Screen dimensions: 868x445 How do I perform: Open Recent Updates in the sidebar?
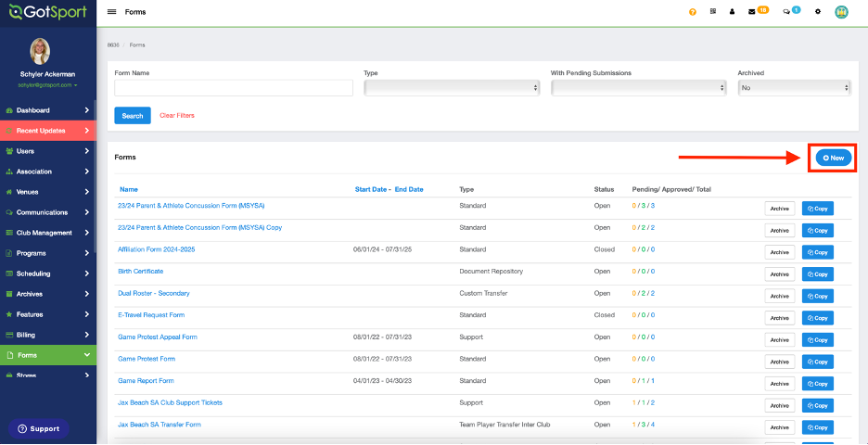48,131
